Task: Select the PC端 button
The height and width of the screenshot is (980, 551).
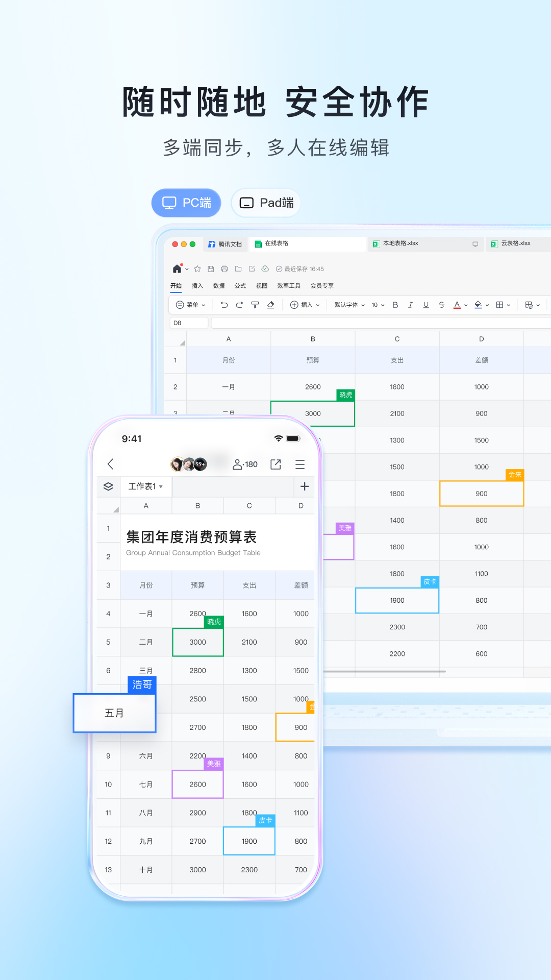Action: pos(186,203)
